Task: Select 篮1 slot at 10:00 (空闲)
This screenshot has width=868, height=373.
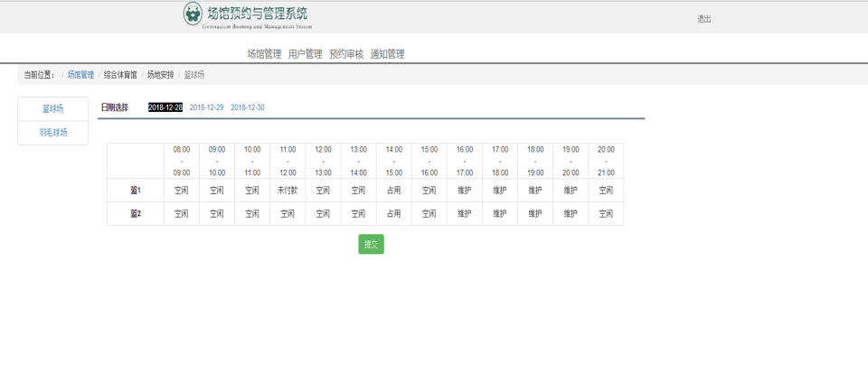Action: (252, 190)
